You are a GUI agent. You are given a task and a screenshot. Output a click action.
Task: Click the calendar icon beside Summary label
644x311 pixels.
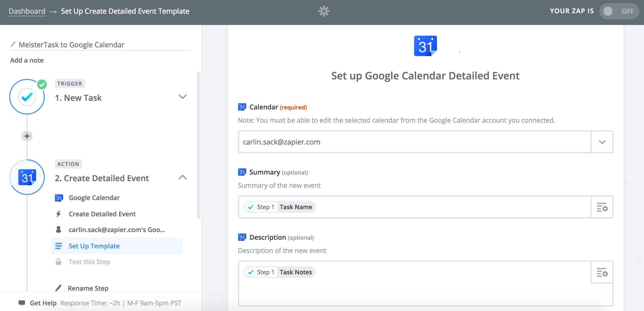[242, 172]
